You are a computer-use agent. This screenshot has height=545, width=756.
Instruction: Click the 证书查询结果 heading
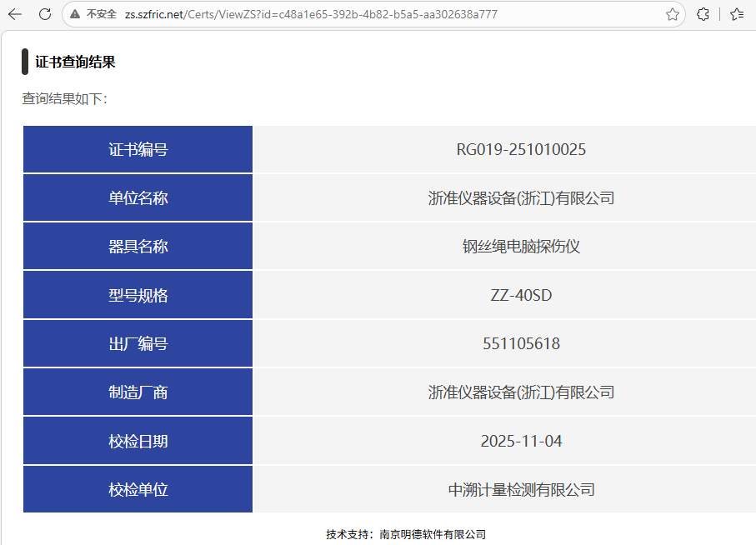[x=75, y=62]
